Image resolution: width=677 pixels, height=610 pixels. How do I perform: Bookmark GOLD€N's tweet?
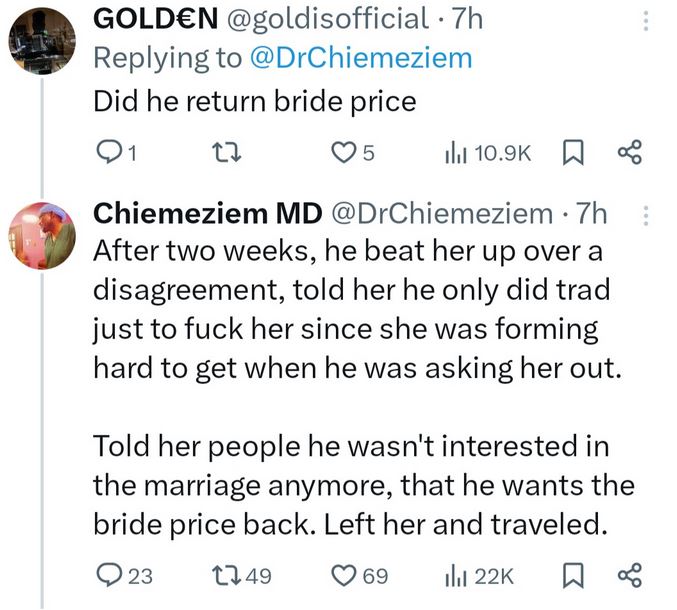575,153
